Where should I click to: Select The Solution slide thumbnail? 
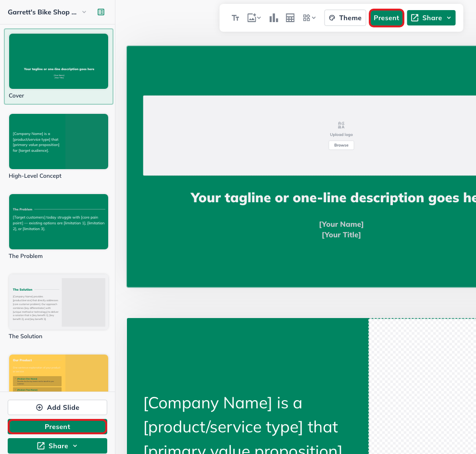pos(59,302)
